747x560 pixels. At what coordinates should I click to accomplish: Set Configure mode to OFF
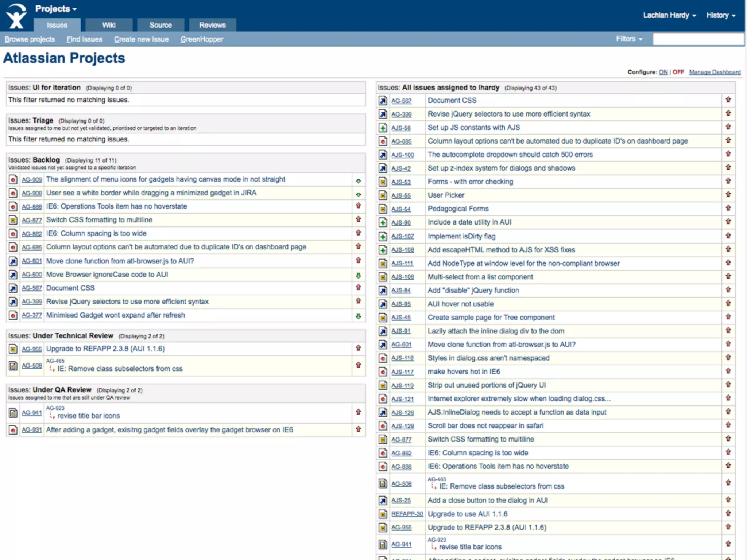(678, 72)
